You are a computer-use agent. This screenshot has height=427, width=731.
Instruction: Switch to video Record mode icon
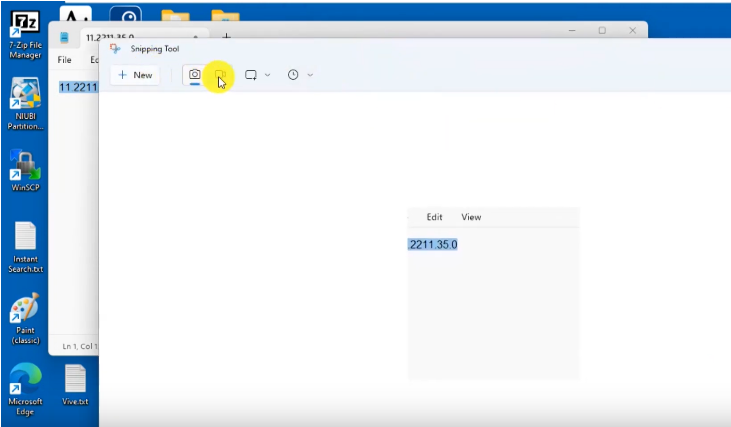222,75
